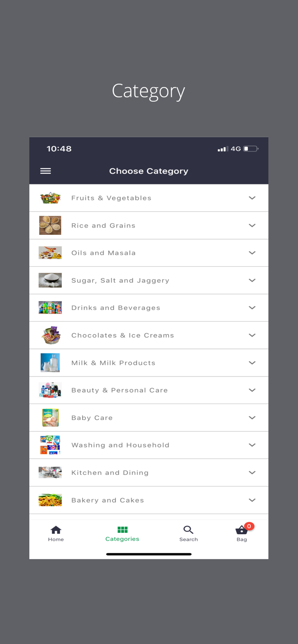298x644 pixels.
Task: Select the Search magnifier icon
Action: [188, 530]
